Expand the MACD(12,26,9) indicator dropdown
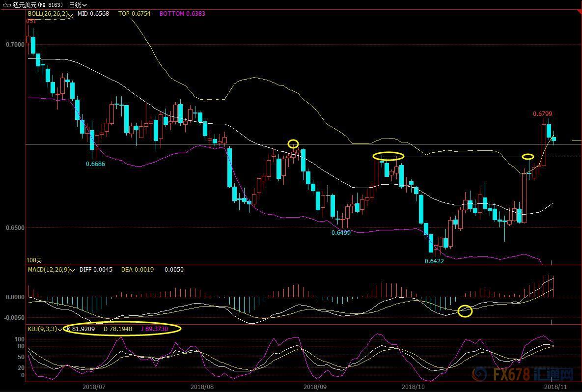Viewport: 582px width, 392px height. (x=72, y=270)
